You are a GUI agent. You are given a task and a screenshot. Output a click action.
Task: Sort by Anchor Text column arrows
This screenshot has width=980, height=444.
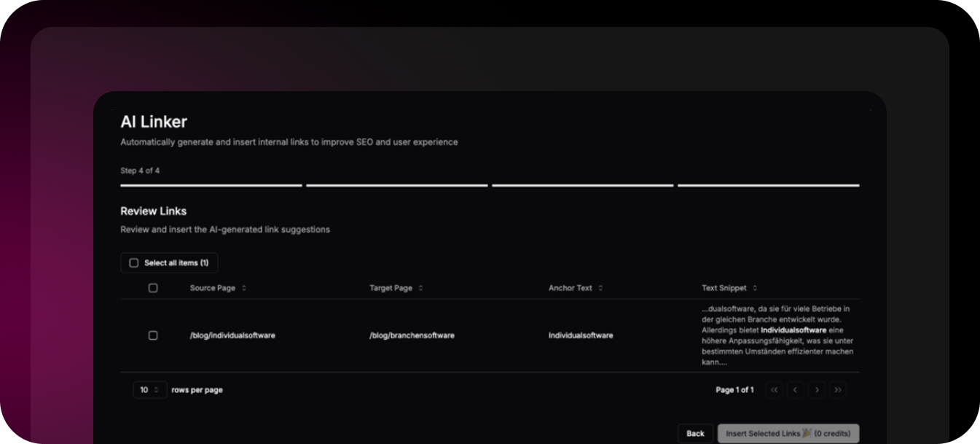click(x=600, y=288)
